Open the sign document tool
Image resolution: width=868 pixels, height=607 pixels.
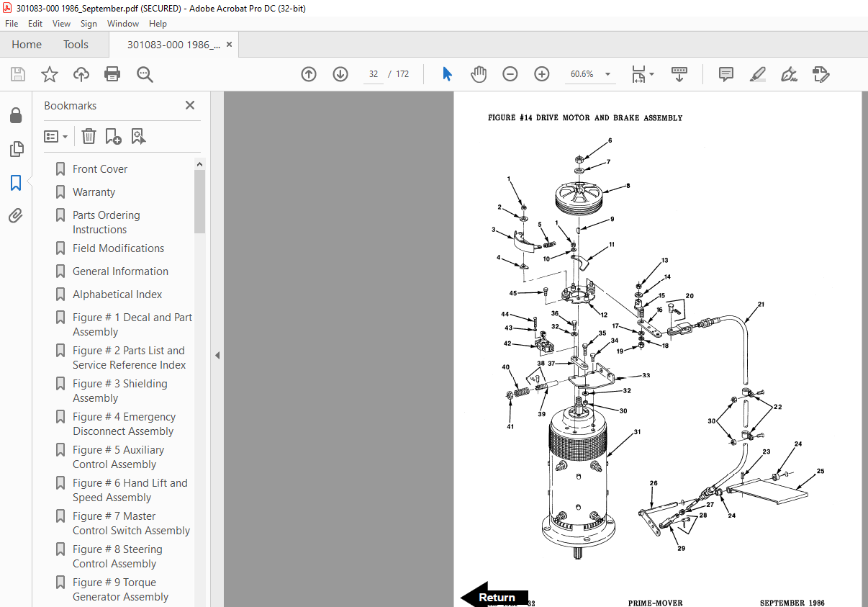click(x=790, y=74)
